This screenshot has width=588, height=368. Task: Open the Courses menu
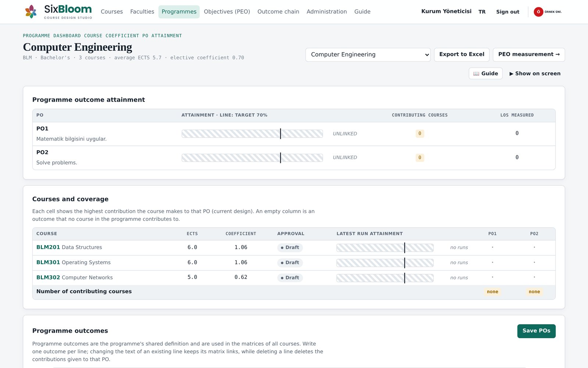tap(112, 12)
